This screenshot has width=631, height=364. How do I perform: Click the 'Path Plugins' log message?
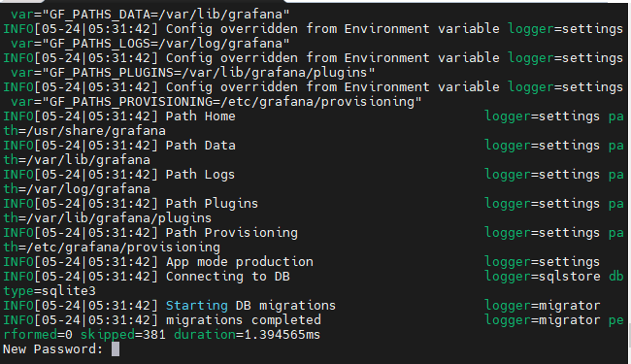pyautogui.click(x=212, y=204)
